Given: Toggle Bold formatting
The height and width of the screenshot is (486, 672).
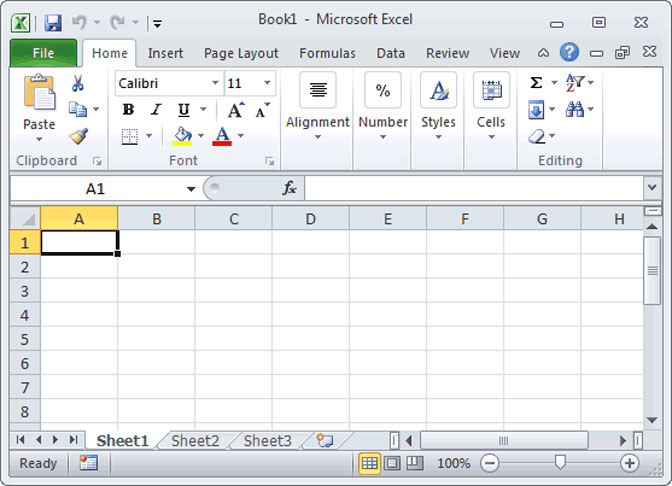Looking at the screenshot, I should point(128,110).
